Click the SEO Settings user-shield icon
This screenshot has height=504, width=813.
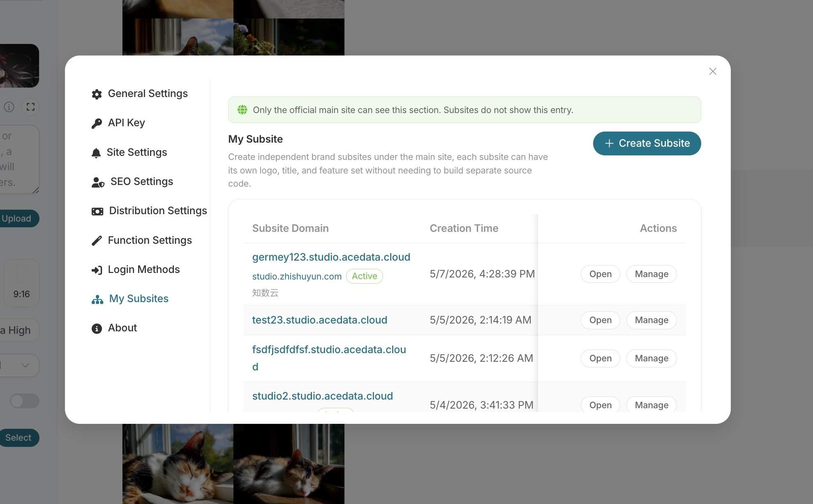pos(98,182)
